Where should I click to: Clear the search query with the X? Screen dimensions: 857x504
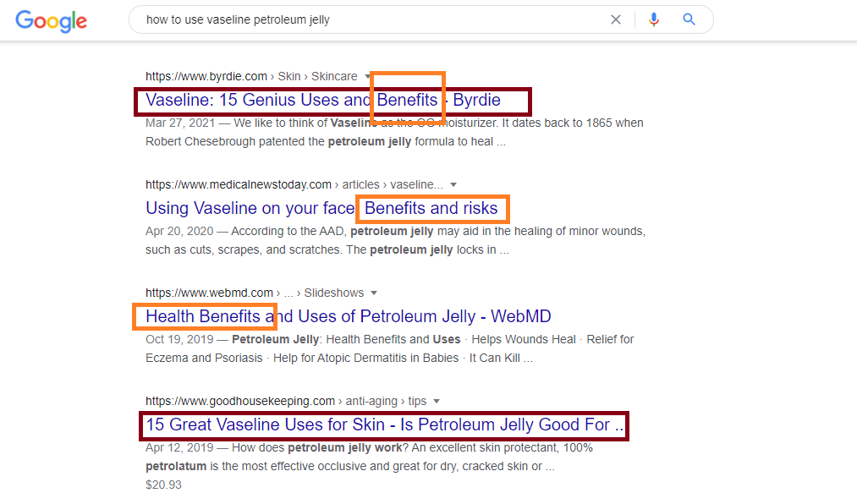(x=616, y=19)
